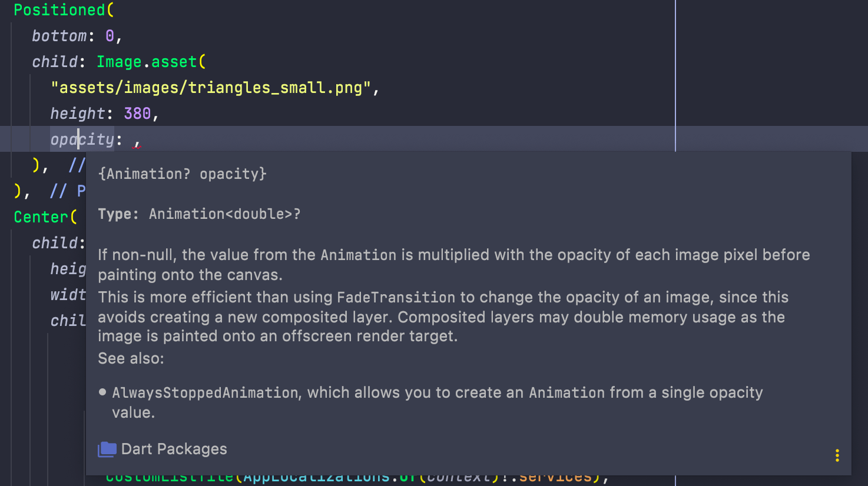The image size is (868, 486).
Task: Click the {Animation? opacity} signature line
Action: (x=183, y=174)
